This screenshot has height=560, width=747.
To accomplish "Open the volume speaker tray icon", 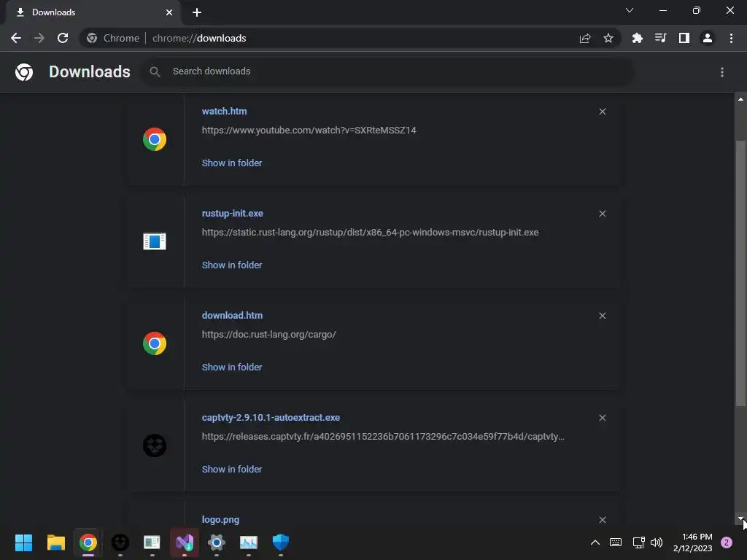I will click(x=657, y=542).
